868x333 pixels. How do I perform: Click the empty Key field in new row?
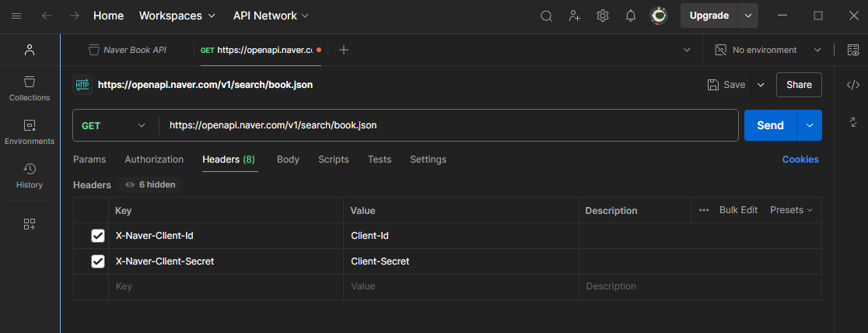coord(226,286)
